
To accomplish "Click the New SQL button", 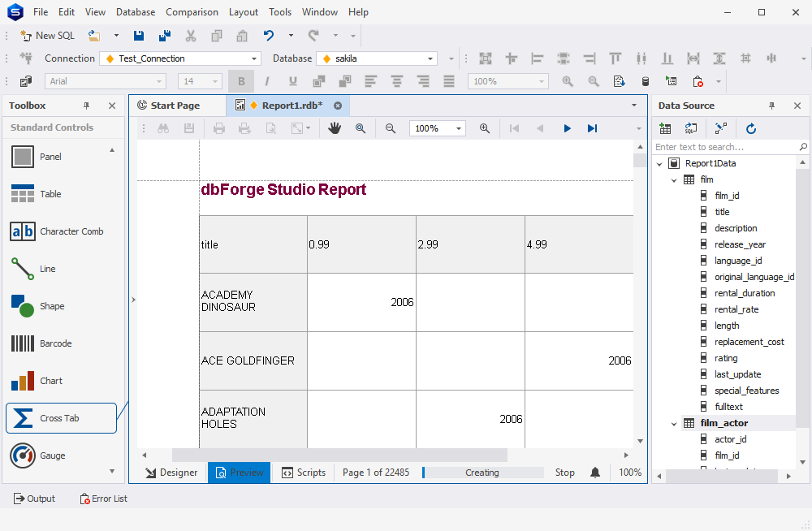I will 47,36.
